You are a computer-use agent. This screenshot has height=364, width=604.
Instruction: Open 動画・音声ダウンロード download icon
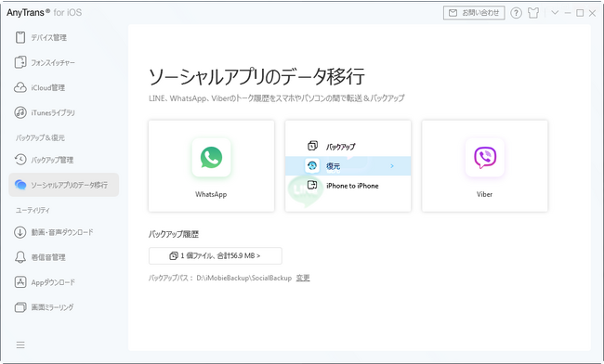pyautogui.click(x=20, y=232)
